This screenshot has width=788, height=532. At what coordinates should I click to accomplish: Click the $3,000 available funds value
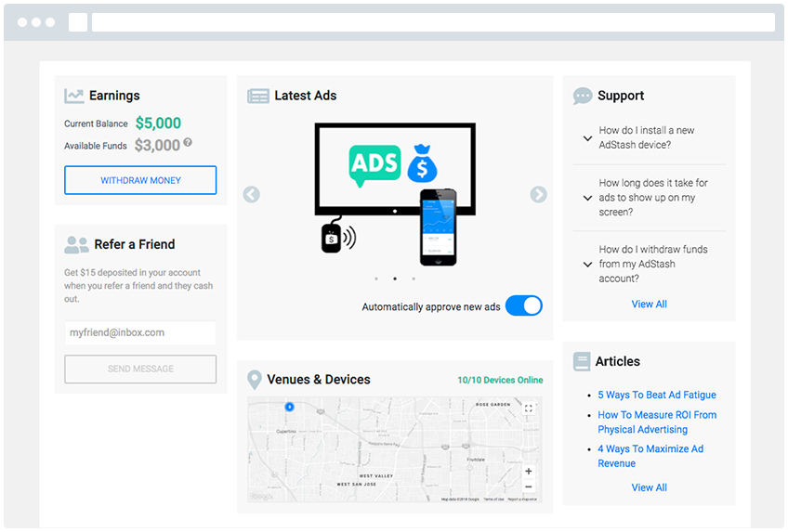pyautogui.click(x=157, y=146)
